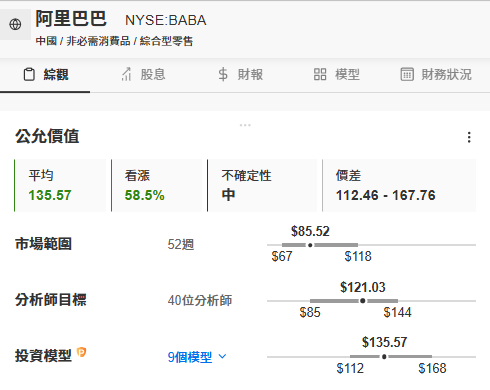The width and height of the screenshot is (490, 390).
Task: Click the calendar icon for 財務狀況
Action: tap(407, 74)
